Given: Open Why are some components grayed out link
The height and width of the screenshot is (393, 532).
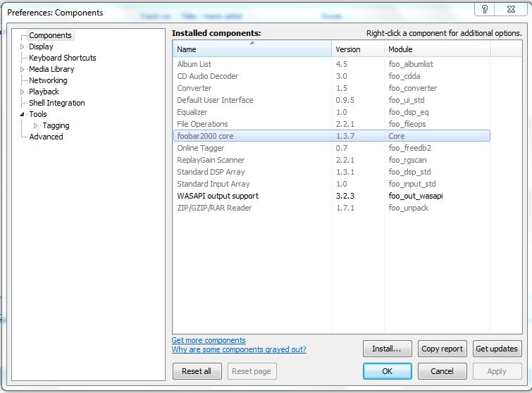Looking at the screenshot, I should [x=239, y=349].
